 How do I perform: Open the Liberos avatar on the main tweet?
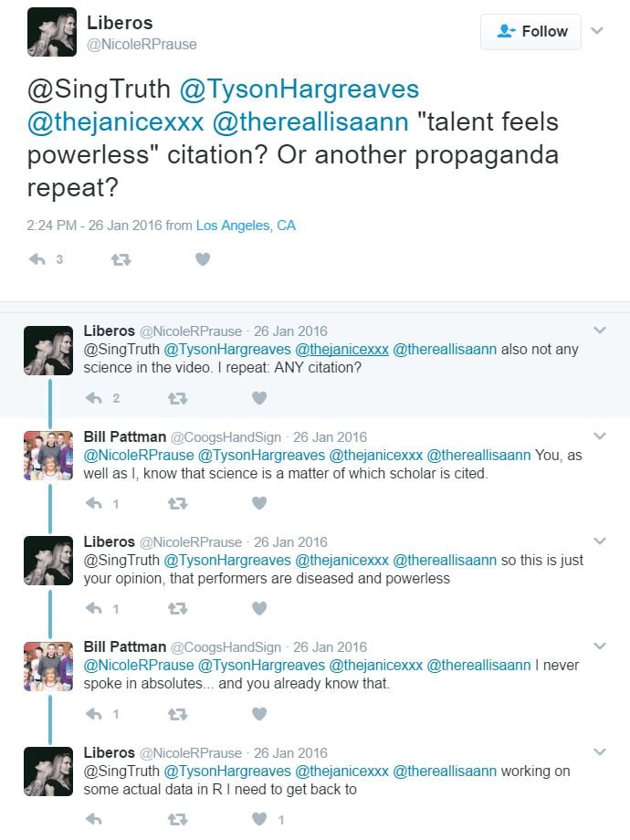51,32
